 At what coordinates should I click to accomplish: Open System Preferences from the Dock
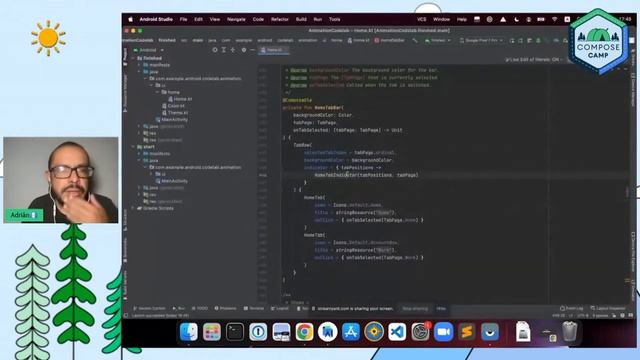coord(420,332)
